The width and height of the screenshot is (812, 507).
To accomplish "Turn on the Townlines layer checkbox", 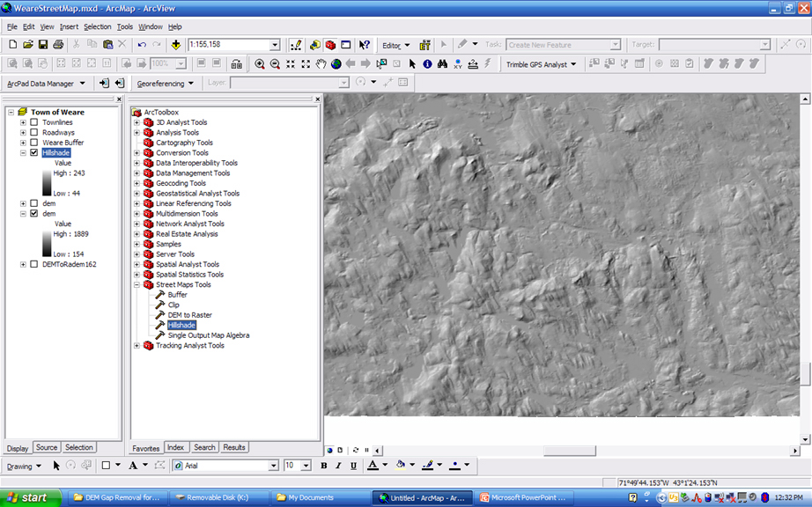I will coord(33,122).
